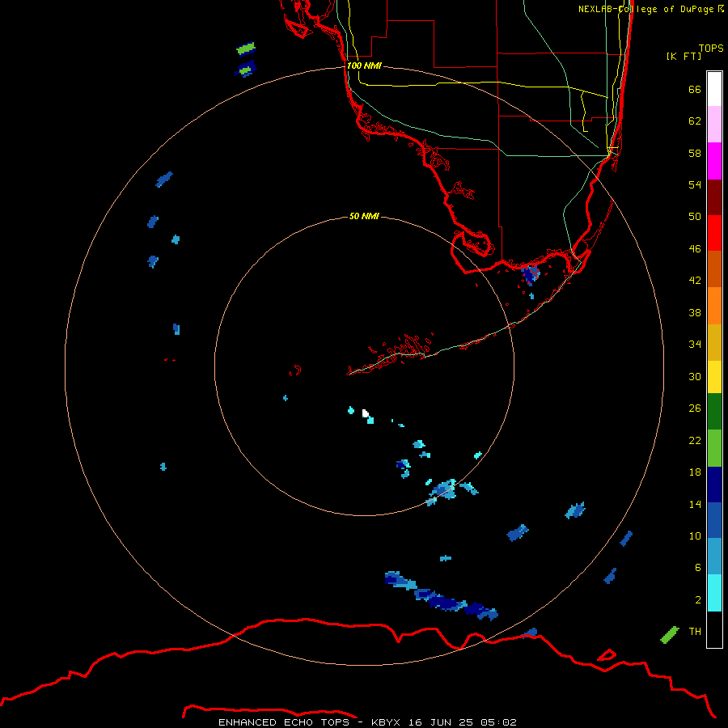Click the white echo pixel near radar center
Screen dimensions: 728x728
366,413
